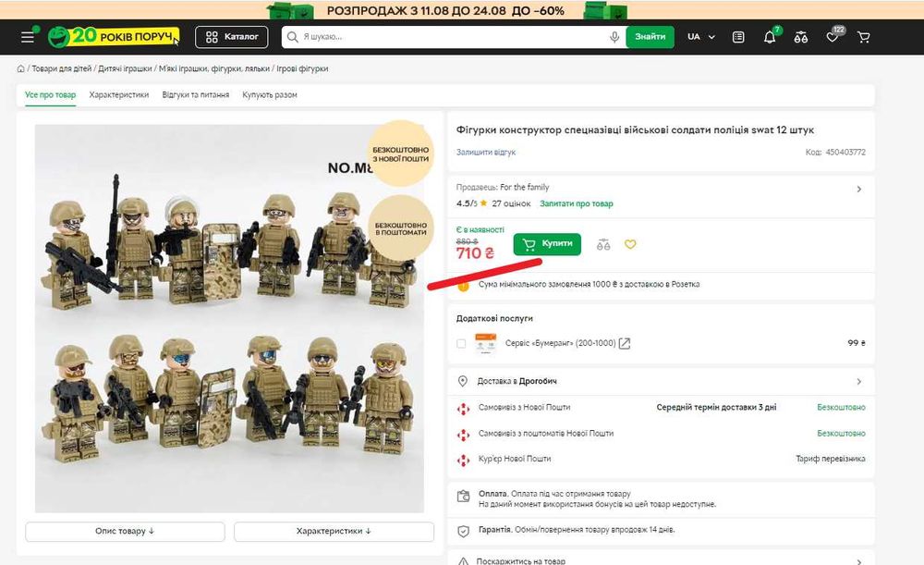The width and height of the screenshot is (924, 565).
Task: Click the main product image of soldiers
Action: pos(229,318)
